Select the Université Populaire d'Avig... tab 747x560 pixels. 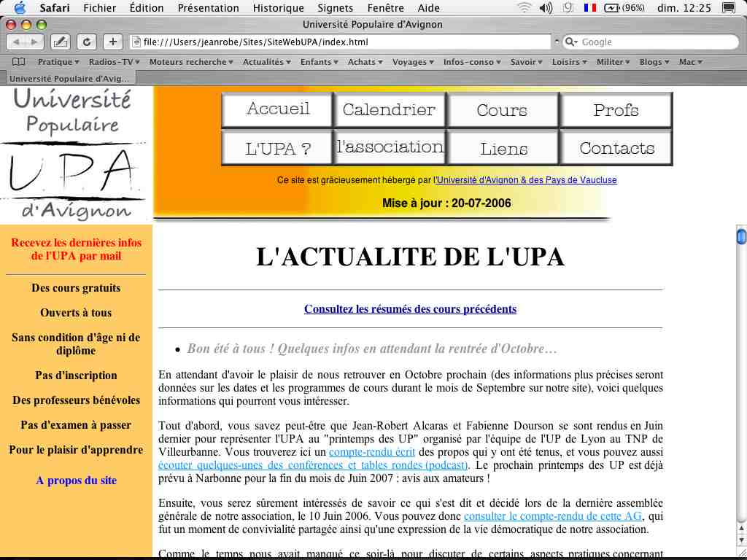click(x=69, y=79)
